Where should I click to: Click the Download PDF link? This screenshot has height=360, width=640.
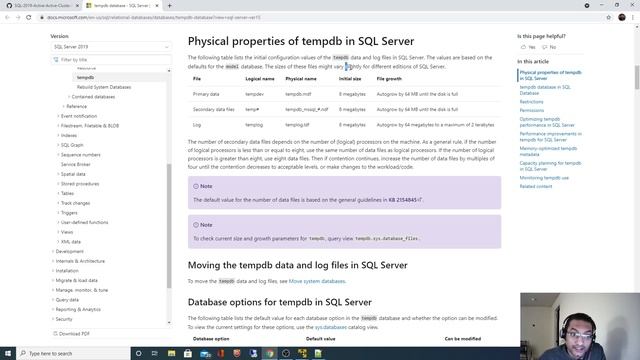tap(74, 334)
